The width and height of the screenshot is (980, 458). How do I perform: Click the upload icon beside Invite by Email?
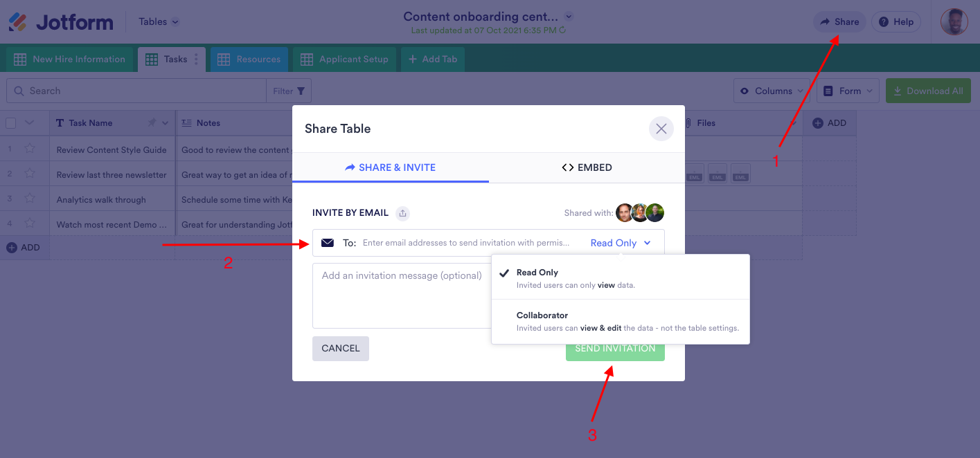[402, 213]
